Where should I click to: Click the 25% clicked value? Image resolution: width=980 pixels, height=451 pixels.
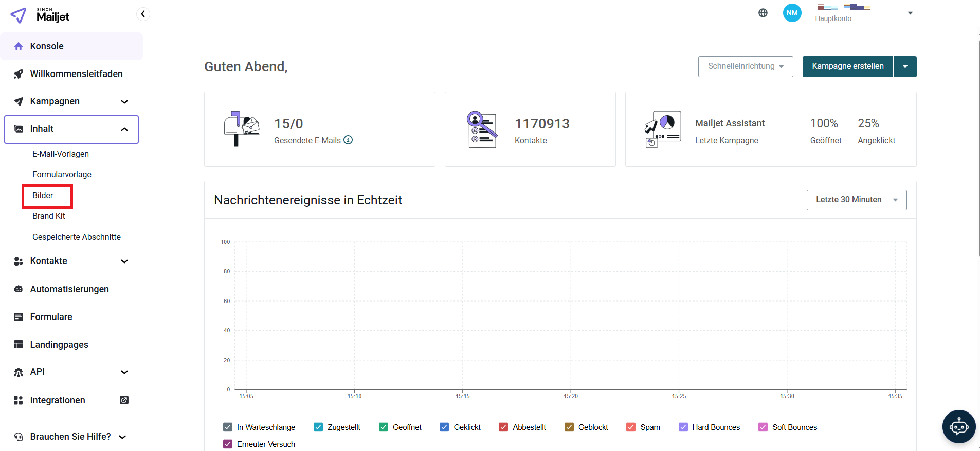click(868, 123)
